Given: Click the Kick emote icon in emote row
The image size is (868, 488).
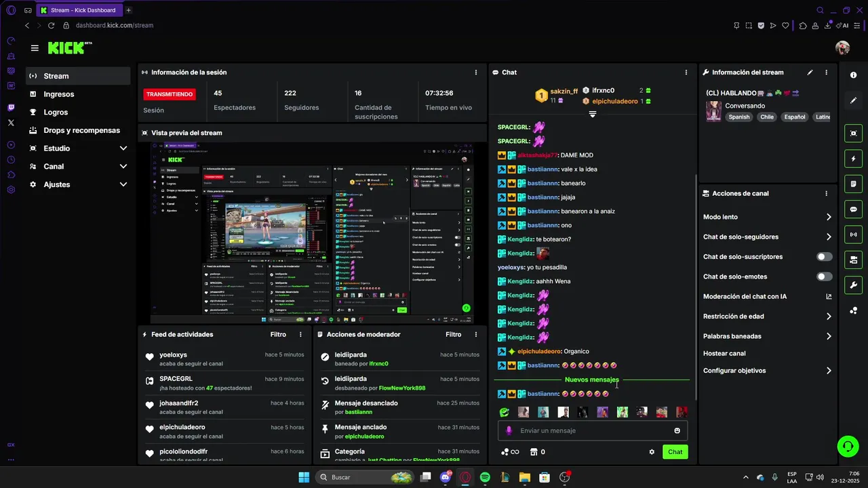Looking at the screenshot, I should pos(504,412).
